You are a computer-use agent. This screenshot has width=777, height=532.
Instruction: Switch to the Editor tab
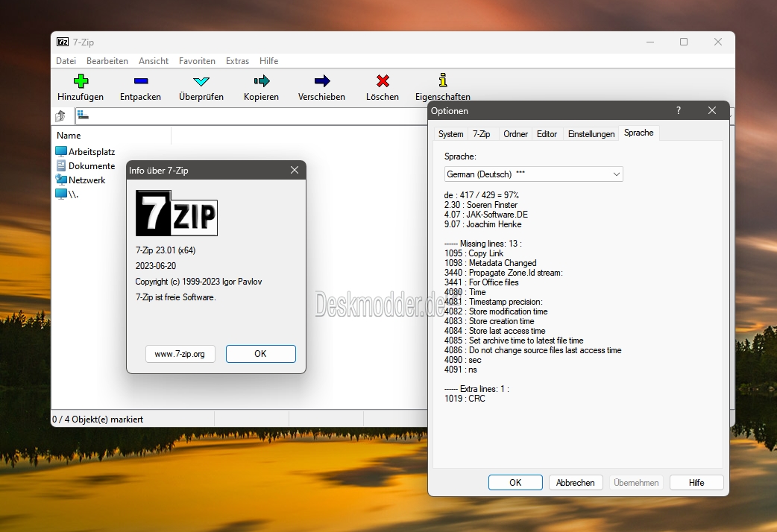pos(547,133)
